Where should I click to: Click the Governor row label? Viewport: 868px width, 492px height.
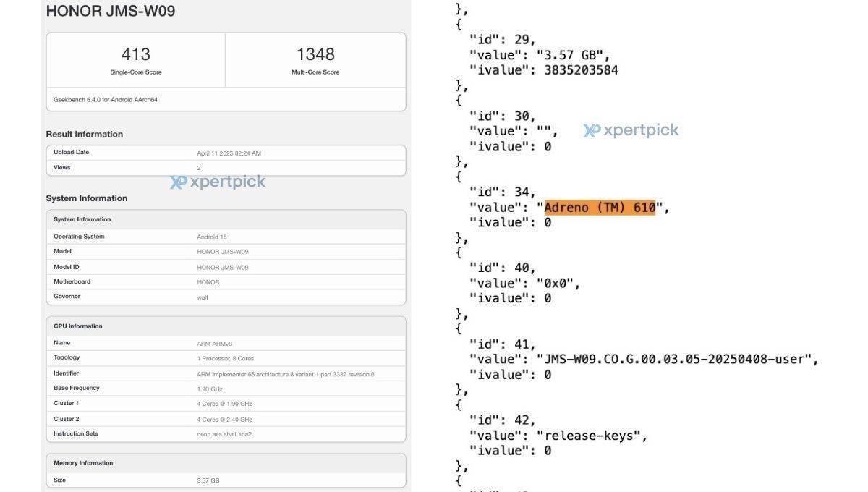click(x=67, y=297)
